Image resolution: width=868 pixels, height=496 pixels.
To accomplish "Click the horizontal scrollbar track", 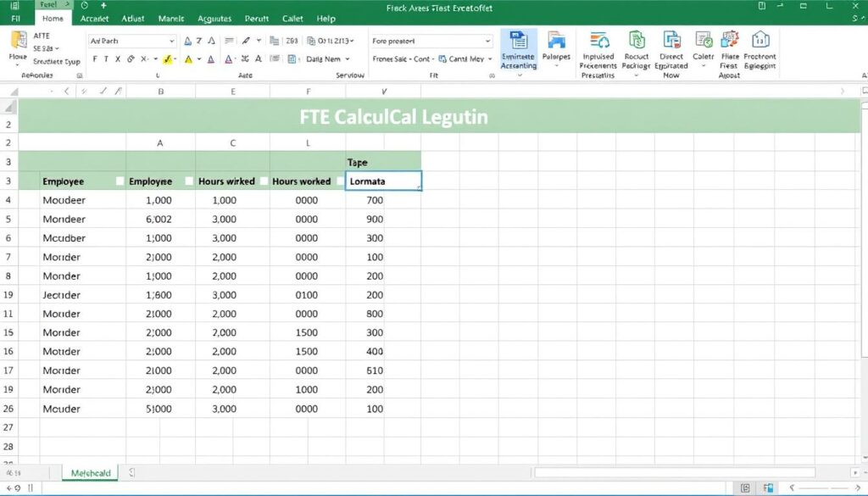I will pos(674,473).
